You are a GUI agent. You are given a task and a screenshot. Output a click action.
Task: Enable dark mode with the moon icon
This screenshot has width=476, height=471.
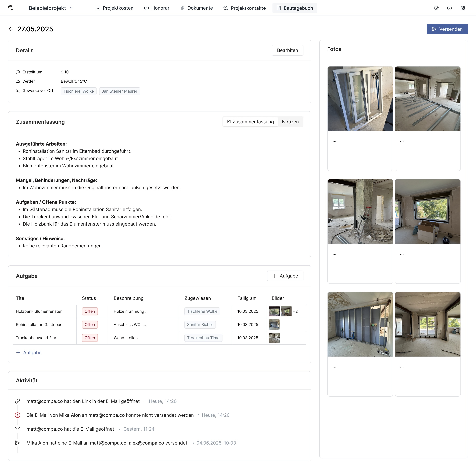point(436,8)
